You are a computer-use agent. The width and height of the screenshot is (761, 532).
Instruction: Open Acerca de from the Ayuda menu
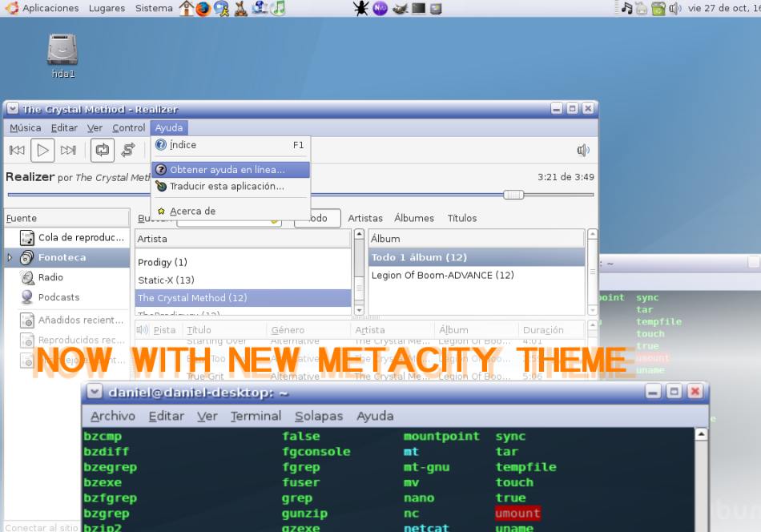click(231, 212)
